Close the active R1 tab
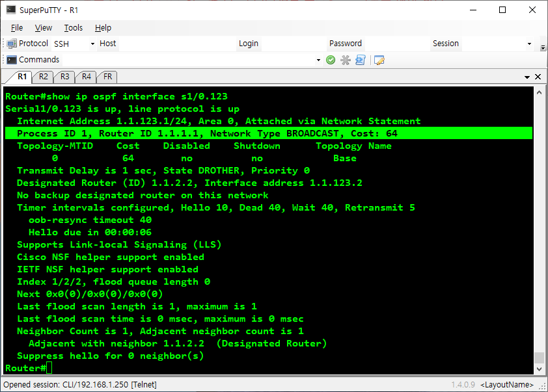 [538, 77]
